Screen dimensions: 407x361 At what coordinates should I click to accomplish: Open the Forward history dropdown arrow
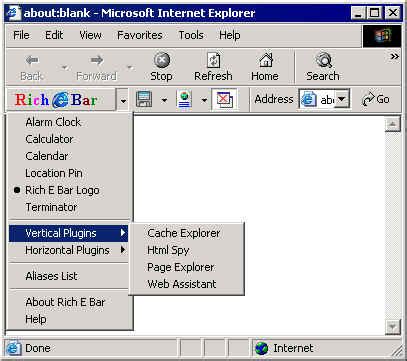(x=130, y=68)
